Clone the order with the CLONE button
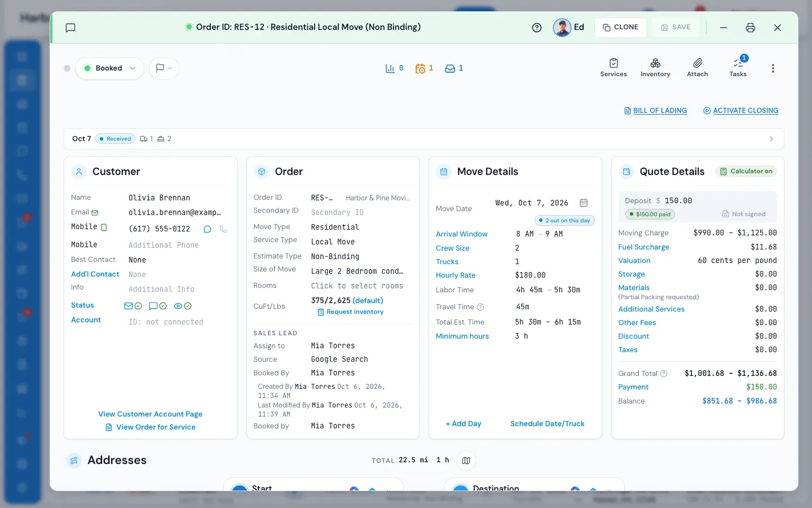This screenshot has width=812, height=508. pyautogui.click(x=620, y=27)
